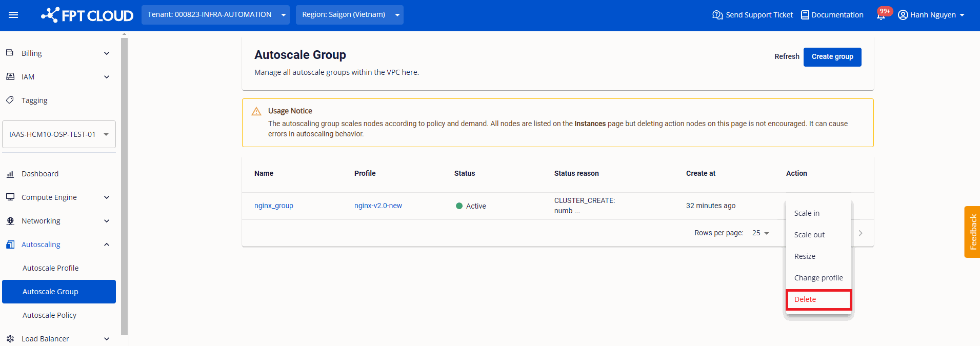Click the sidebar vertical scrollbar

point(124,186)
